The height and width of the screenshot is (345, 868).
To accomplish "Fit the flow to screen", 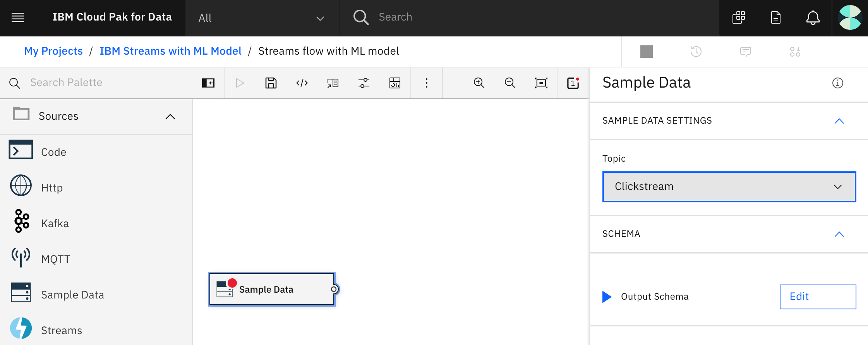I will point(541,83).
